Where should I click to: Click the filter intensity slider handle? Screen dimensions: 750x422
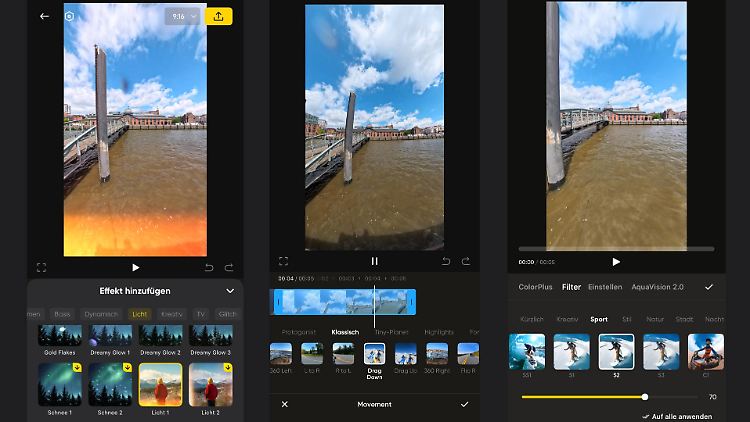[645, 397]
